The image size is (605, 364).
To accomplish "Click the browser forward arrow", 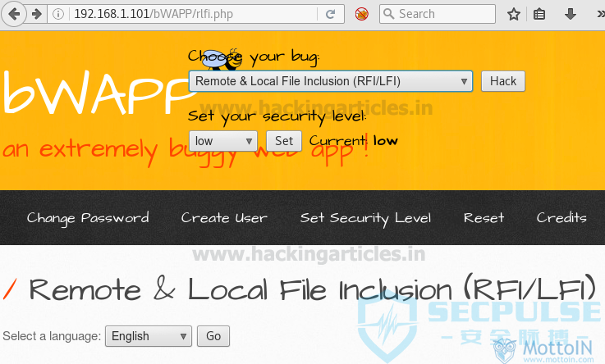I will (x=37, y=14).
